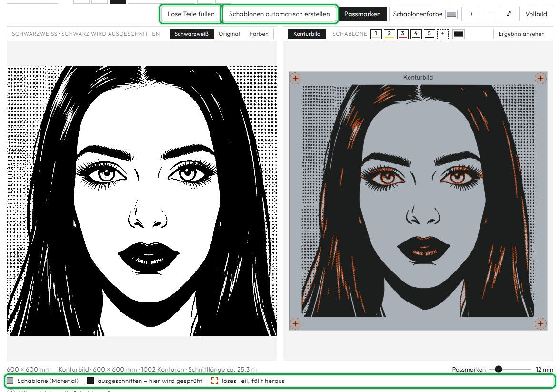Screen dimensions: 560x392
Task: Click the "loses Teil, fällt heraus" legend entry
Action: pyautogui.click(x=248, y=381)
